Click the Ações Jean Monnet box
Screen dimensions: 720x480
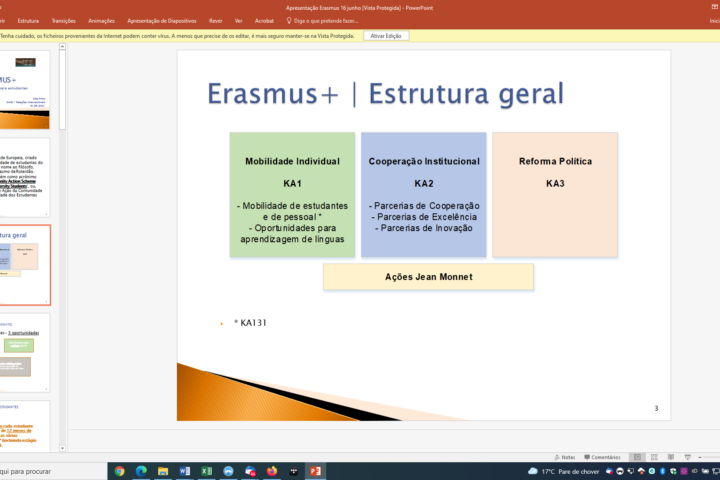click(428, 277)
